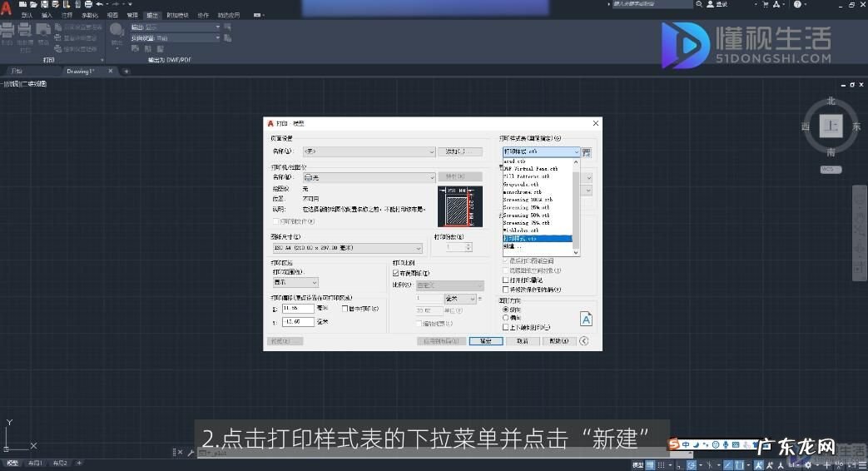Select the 横向 landscape radio button
This screenshot has width=868, height=471.
pos(505,318)
